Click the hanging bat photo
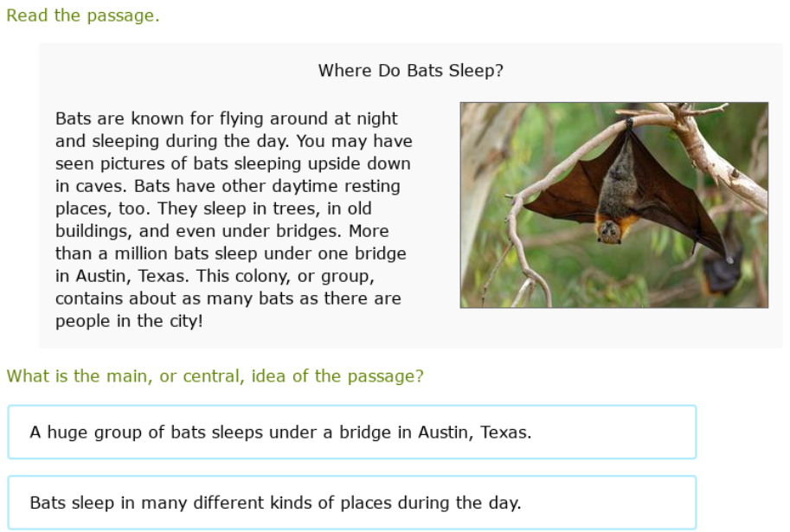The image size is (790, 532). [613, 205]
